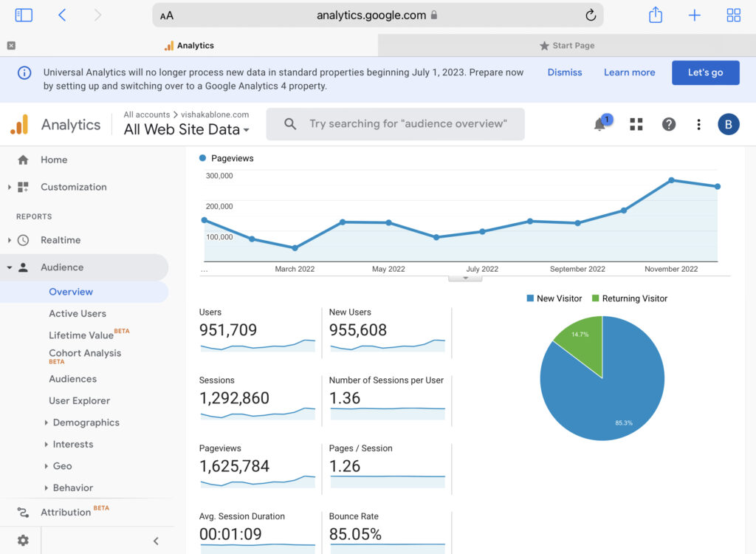Click the search field "audience overview"

(396, 124)
